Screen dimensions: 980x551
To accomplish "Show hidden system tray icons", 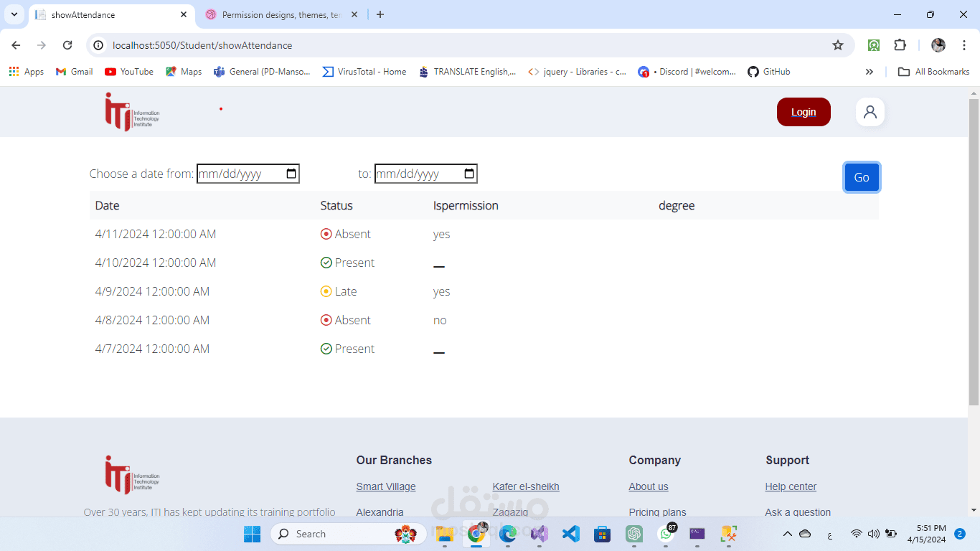I will [x=787, y=534].
